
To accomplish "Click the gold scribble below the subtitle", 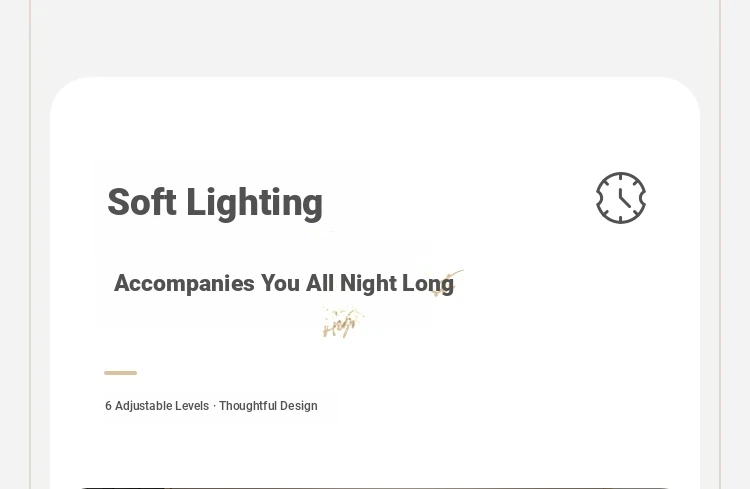I will (x=343, y=322).
